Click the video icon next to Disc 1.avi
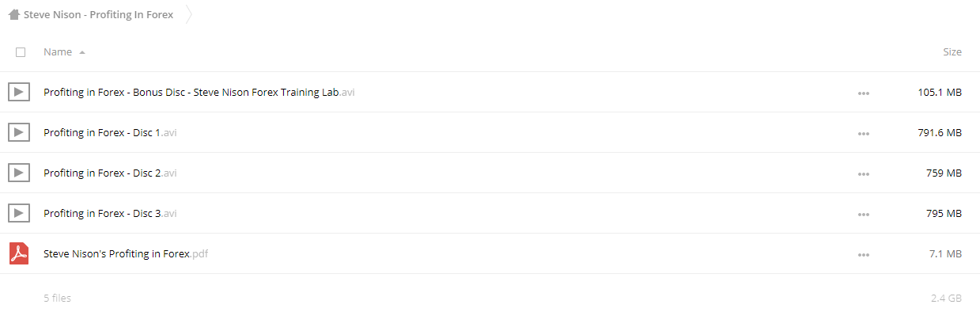This screenshot has height=331, width=980. point(19,132)
